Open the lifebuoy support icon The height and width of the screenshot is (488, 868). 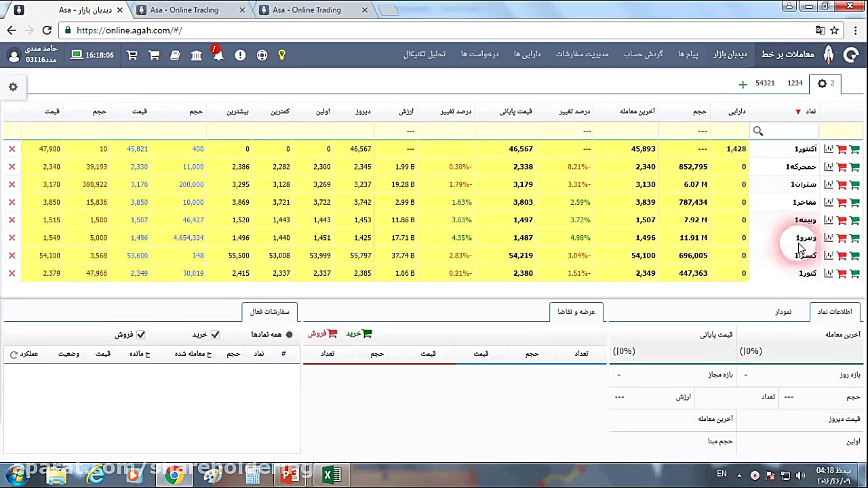tap(262, 55)
